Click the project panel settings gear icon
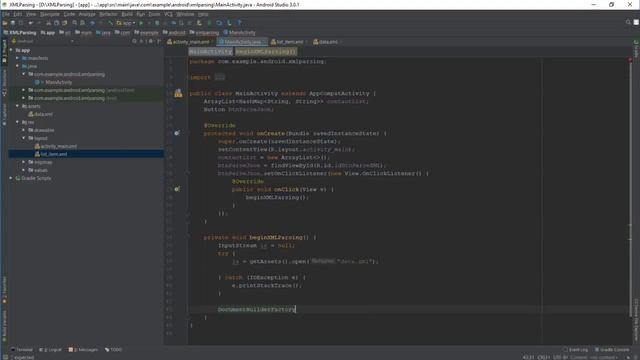This screenshot has width=640, height=360. 151,41
